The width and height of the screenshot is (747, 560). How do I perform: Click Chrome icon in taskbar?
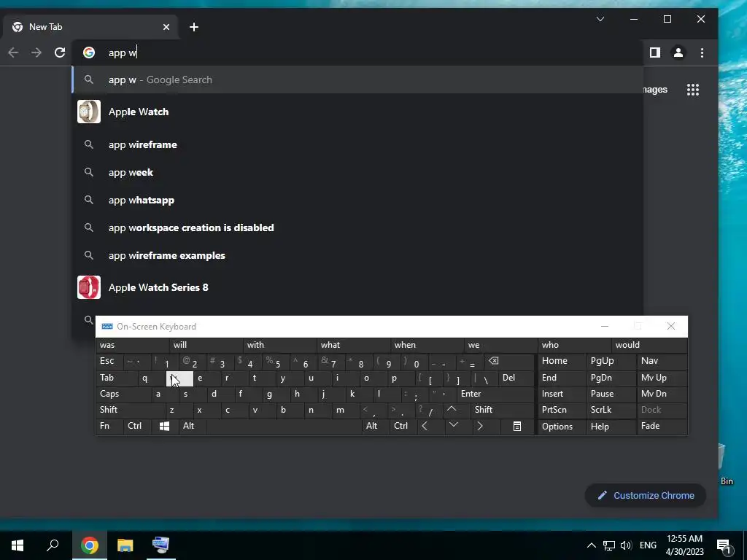pos(89,545)
